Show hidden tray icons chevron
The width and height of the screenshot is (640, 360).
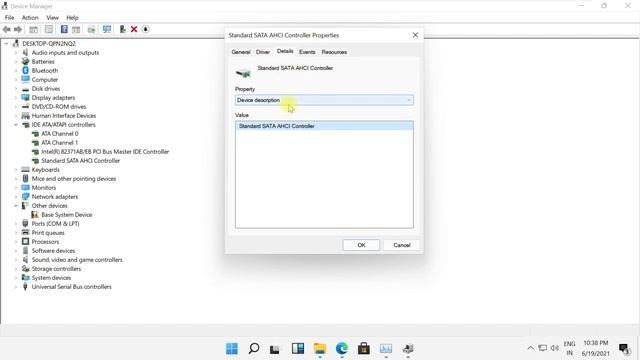click(x=530, y=348)
